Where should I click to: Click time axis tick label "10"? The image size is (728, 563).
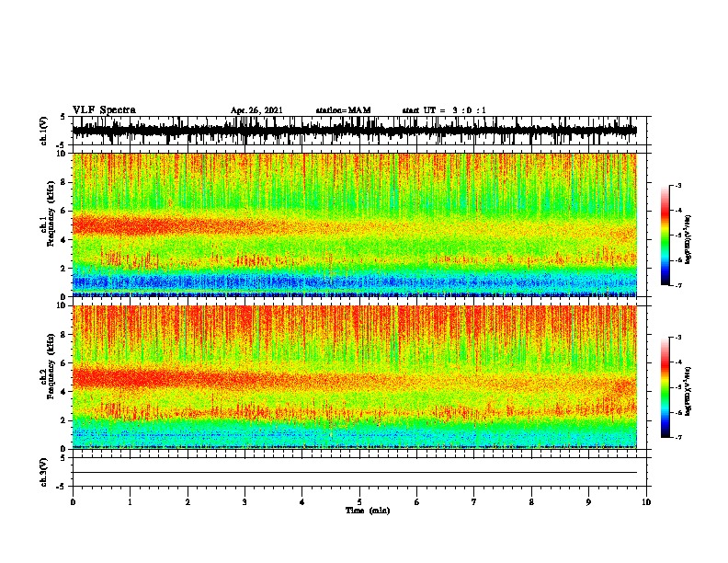[646, 502]
